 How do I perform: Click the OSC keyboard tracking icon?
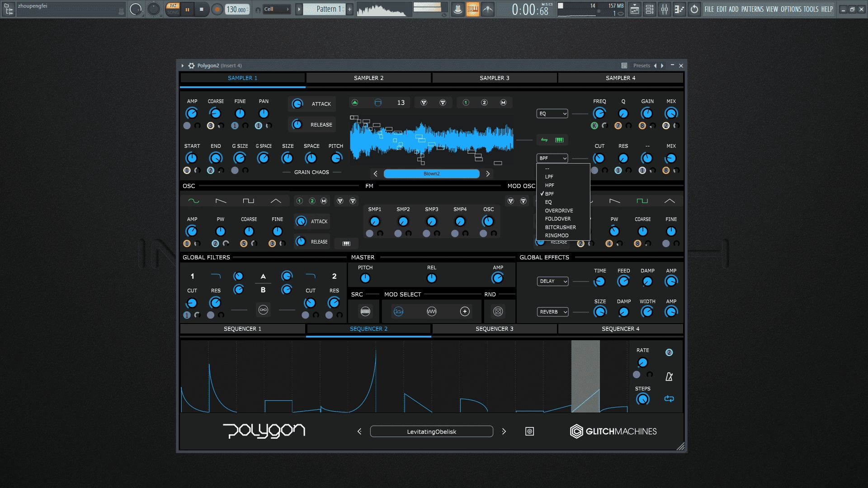(x=346, y=244)
